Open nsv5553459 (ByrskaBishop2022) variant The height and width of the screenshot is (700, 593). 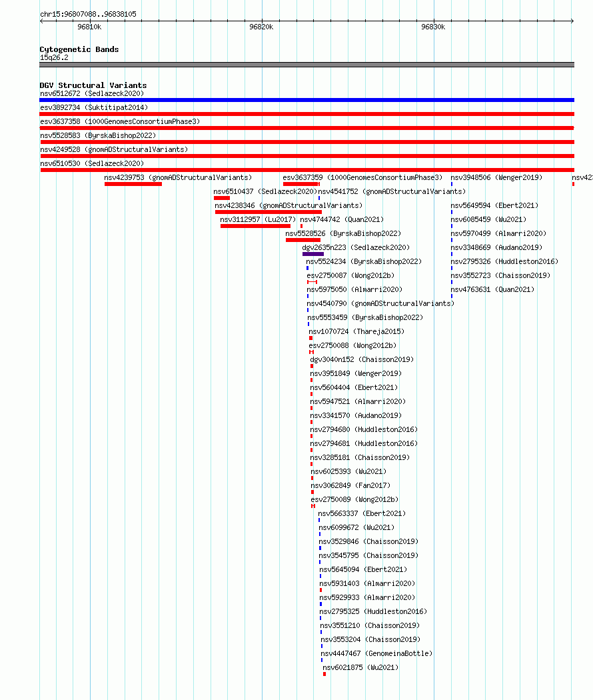(365, 318)
